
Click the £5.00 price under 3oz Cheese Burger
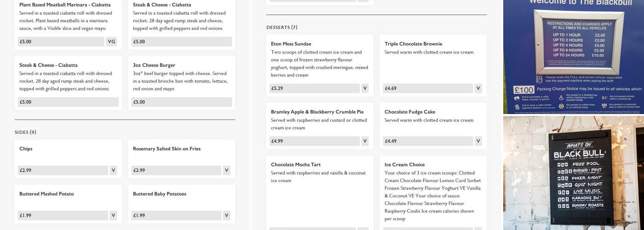click(x=181, y=102)
